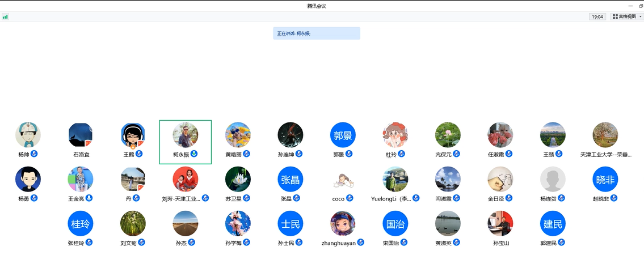
Task: Click the green network signal strength icon
Action: tap(5, 17)
